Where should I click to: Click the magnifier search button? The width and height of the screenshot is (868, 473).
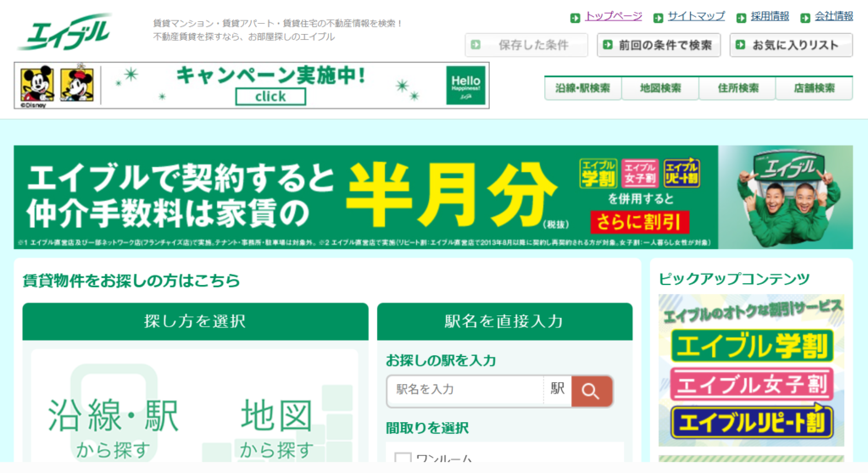(x=592, y=391)
